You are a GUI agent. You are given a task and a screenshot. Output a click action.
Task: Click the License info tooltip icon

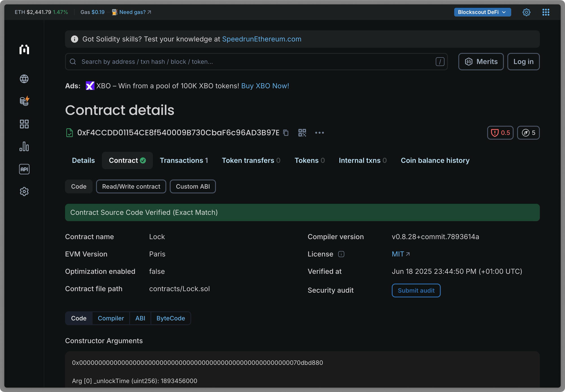point(342,254)
